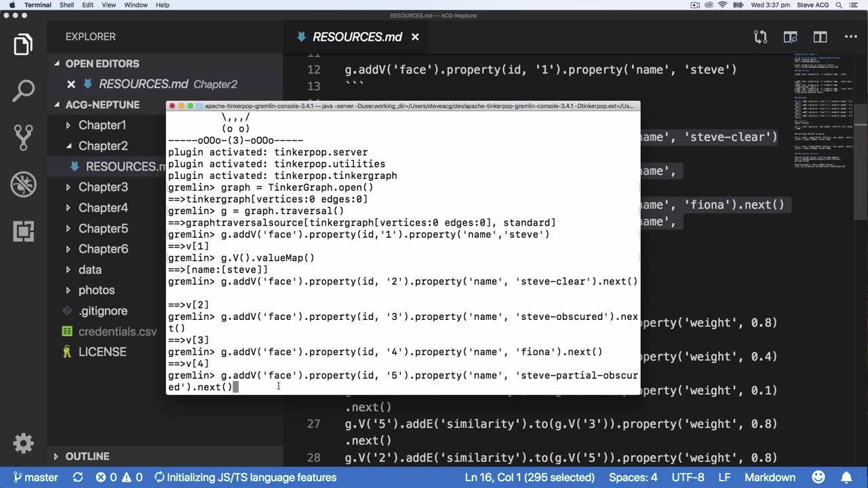Click the screen recording camera icon
Image resolution: width=868 pixels, height=488 pixels.
[x=695, y=5]
